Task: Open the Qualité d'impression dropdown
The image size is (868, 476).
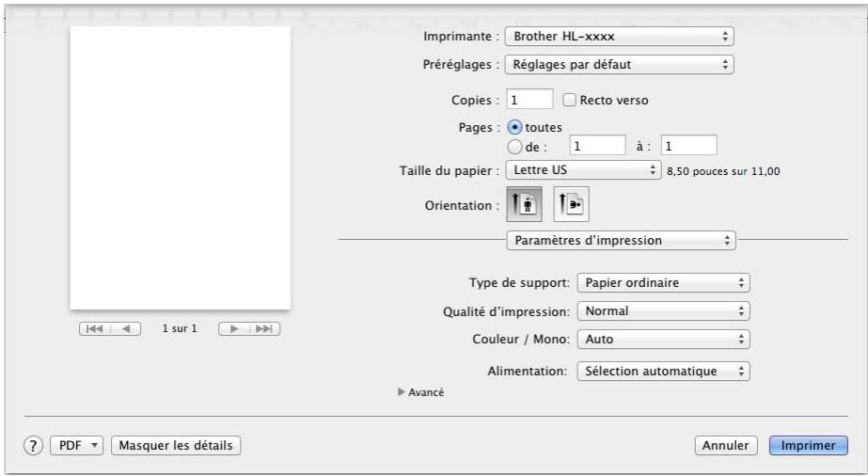Action: click(663, 311)
